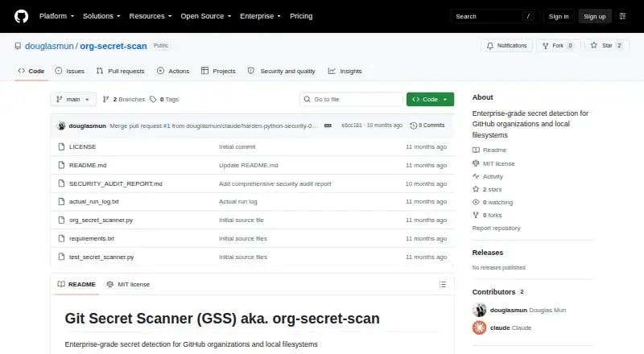The width and height of the screenshot is (644, 354).
Task: Open pull request #1 link
Action: pos(167,126)
